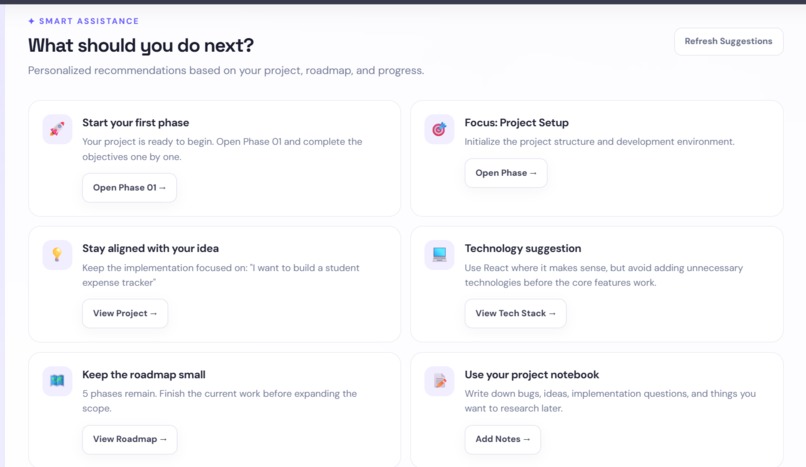The image size is (806, 467).
Task: Click the Start your first phase heading
Action: click(x=136, y=123)
